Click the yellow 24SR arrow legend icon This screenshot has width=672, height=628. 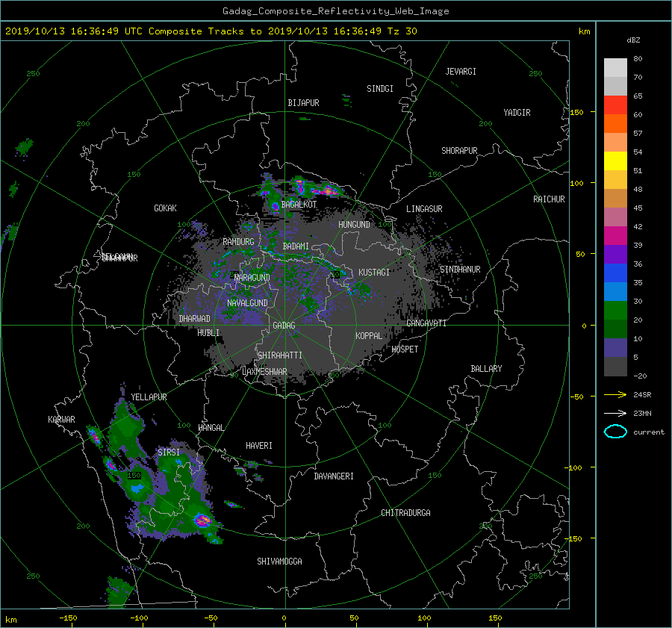(615, 394)
